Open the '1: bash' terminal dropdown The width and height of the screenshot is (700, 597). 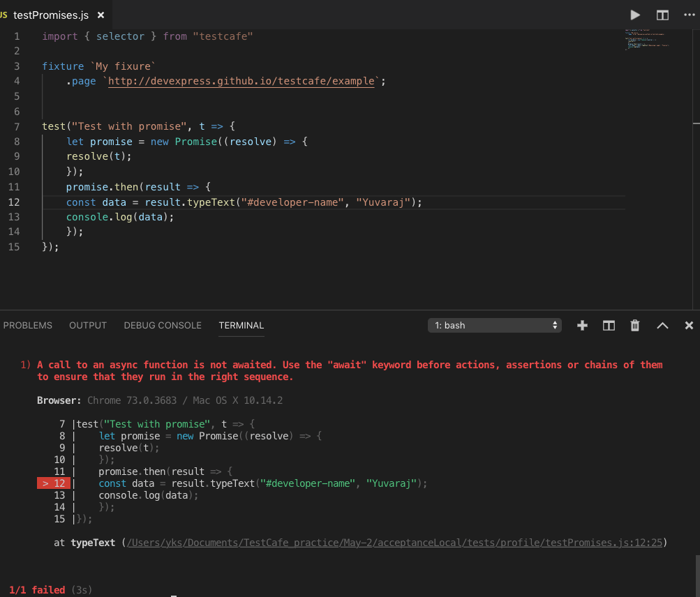(x=495, y=325)
